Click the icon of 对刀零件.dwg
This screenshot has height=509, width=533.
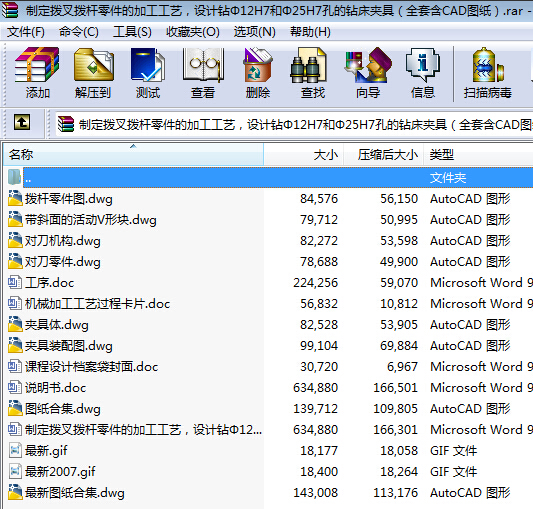pyautogui.click(x=15, y=261)
